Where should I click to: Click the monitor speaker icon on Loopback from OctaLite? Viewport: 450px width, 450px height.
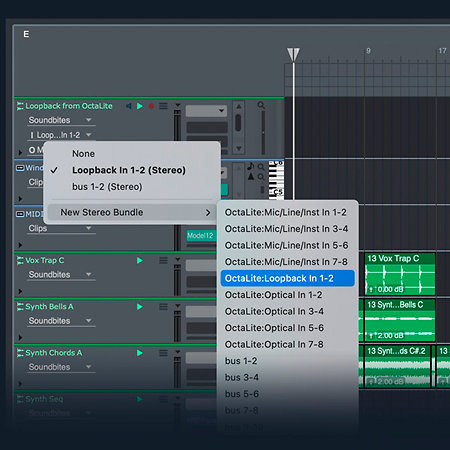tap(129, 106)
